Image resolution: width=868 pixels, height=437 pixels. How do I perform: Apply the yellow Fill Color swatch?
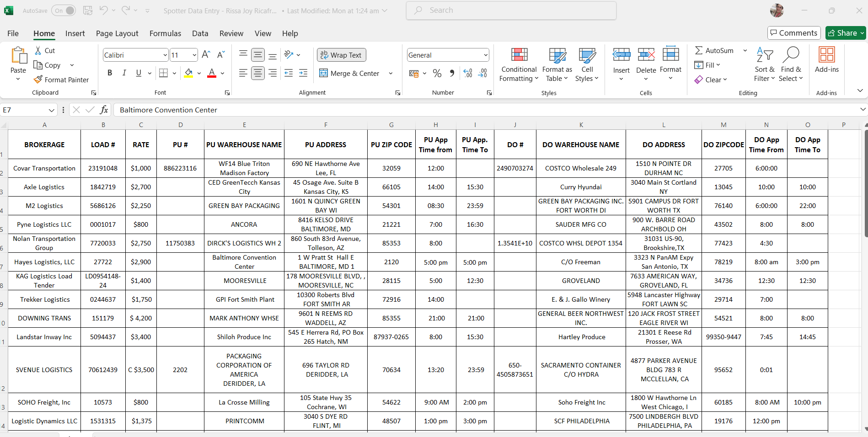click(x=188, y=73)
